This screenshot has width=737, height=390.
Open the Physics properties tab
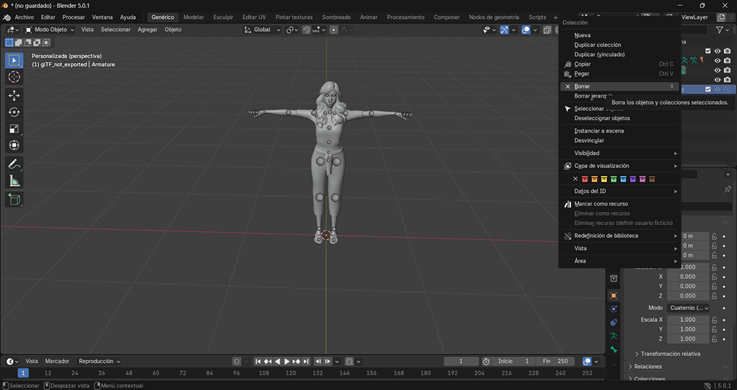(x=613, y=309)
